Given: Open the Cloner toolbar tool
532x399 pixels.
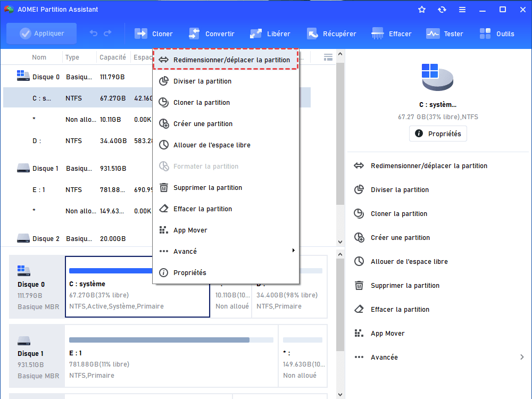Looking at the screenshot, I should [154, 34].
